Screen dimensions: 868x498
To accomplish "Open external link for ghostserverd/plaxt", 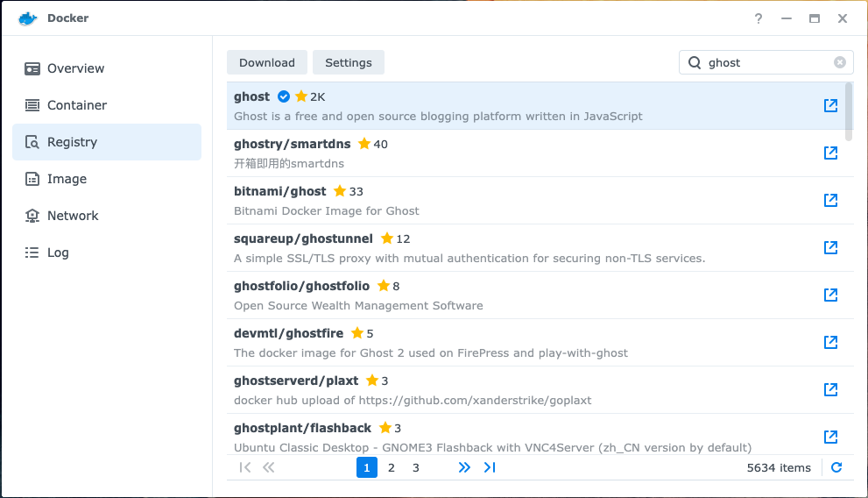I will pyautogui.click(x=830, y=389).
